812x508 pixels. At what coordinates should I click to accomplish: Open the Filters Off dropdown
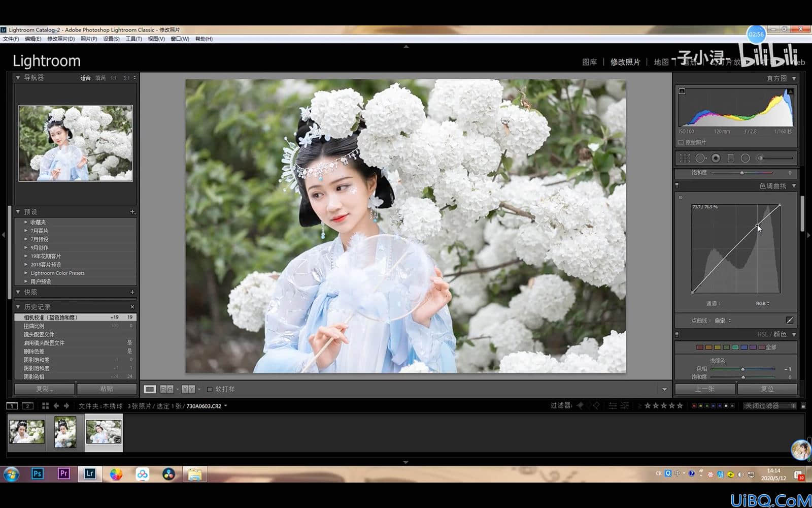[x=770, y=406]
